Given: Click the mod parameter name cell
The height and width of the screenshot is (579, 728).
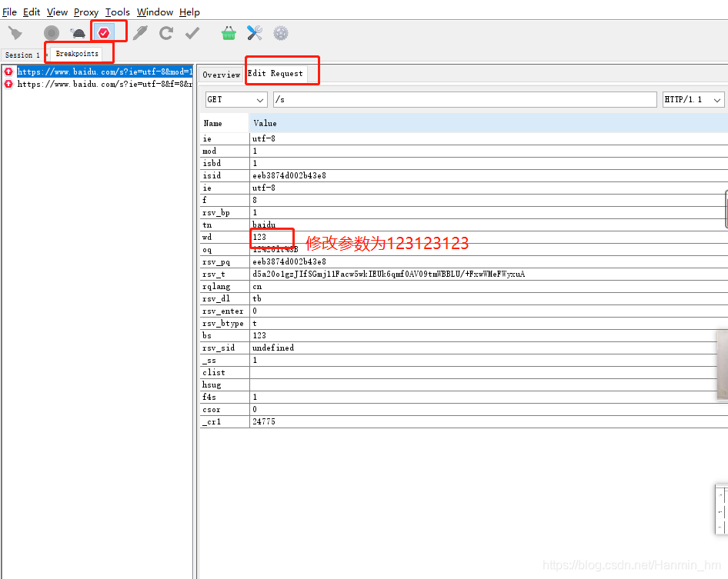Looking at the screenshot, I should [x=225, y=151].
